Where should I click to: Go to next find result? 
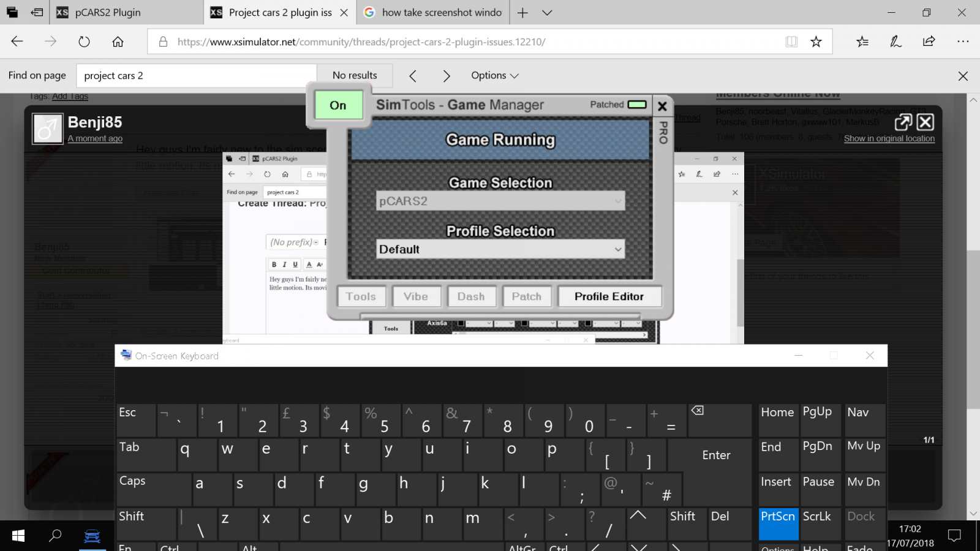[x=447, y=75]
